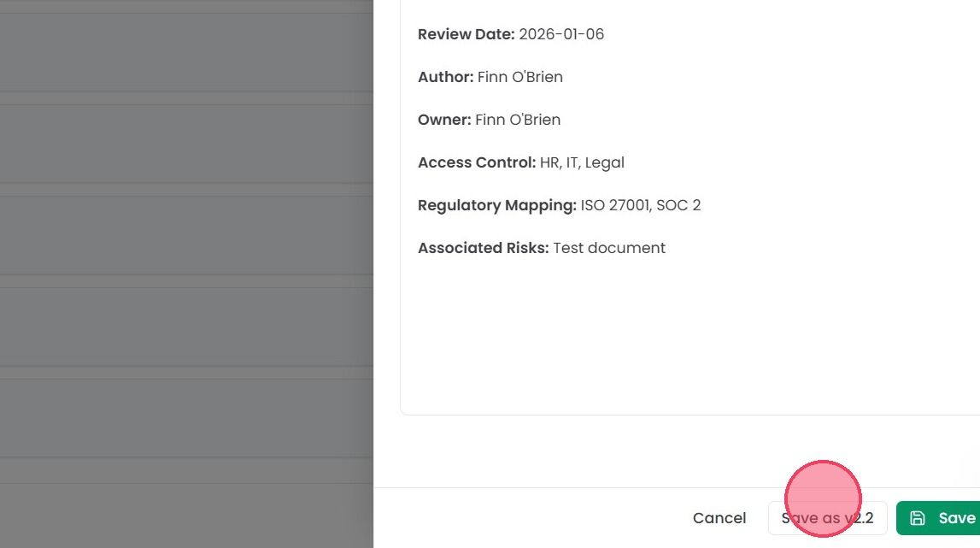Click the ISO 27001, SOC 2 text
This screenshot has height=548, width=980.
tap(641, 205)
